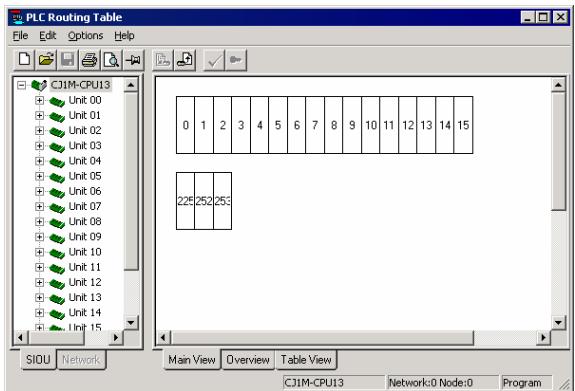The image size is (575, 391).
Task: Click the Unit 05 green module icon
Action: coord(57,177)
